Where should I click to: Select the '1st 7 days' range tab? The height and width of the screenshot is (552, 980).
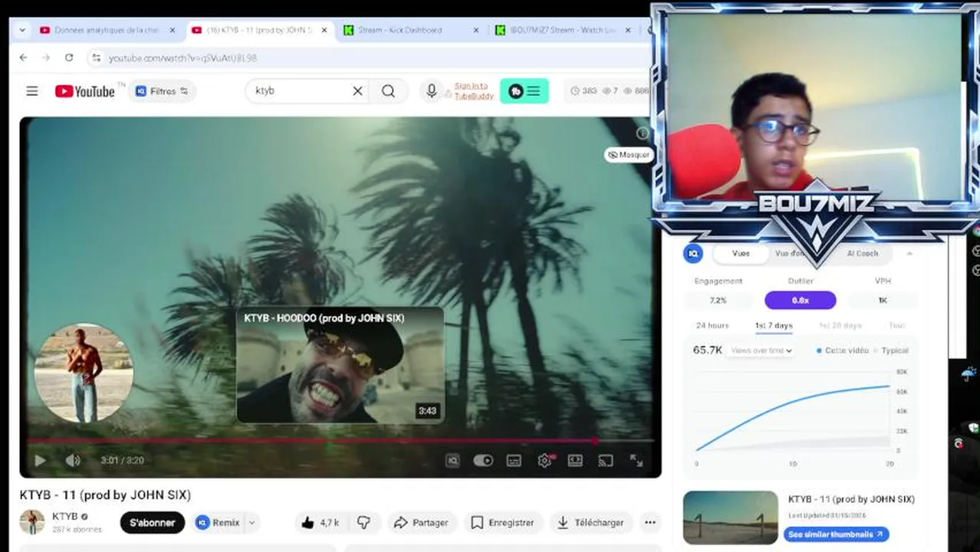coord(774,326)
